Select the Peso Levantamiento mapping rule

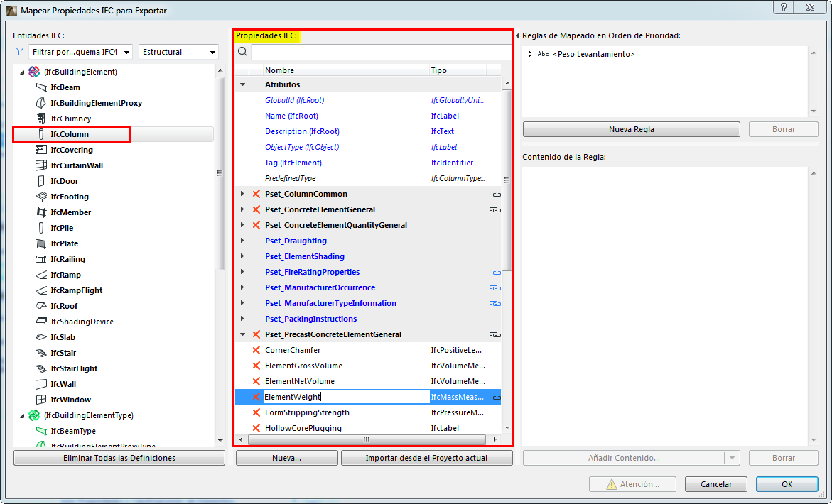click(x=594, y=54)
